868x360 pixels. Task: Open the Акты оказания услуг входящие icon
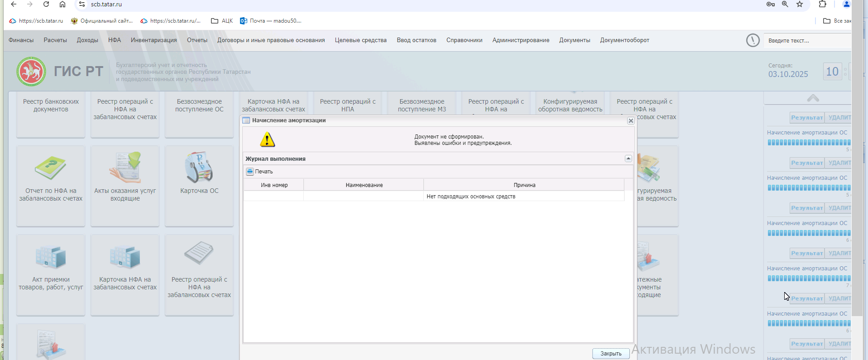point(125,167)
